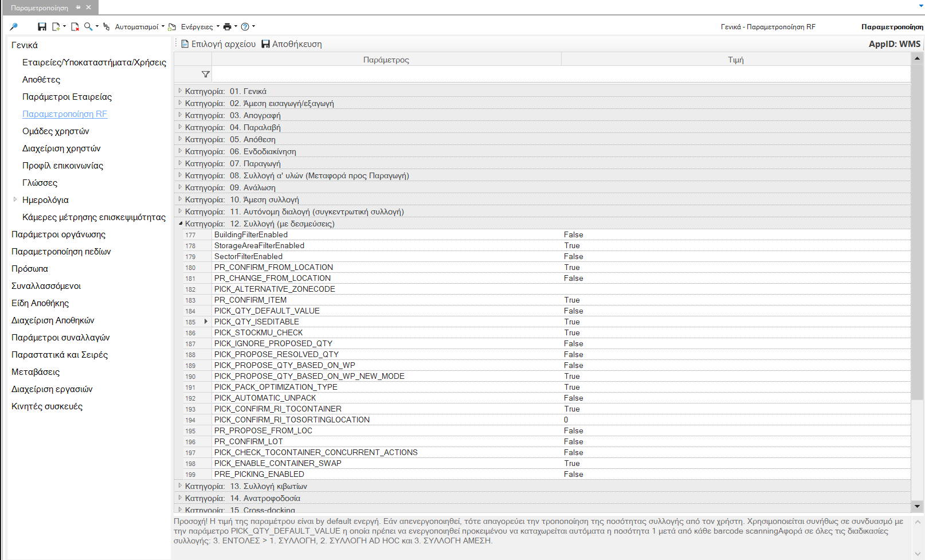Click the delete document icon
Viewport: 925px width, 560px height.
point(75,26)
